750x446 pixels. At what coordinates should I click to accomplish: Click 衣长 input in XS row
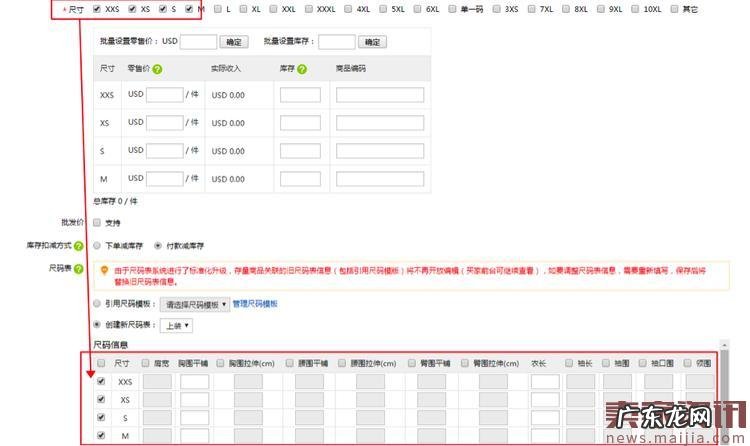[x=545, y=400]
